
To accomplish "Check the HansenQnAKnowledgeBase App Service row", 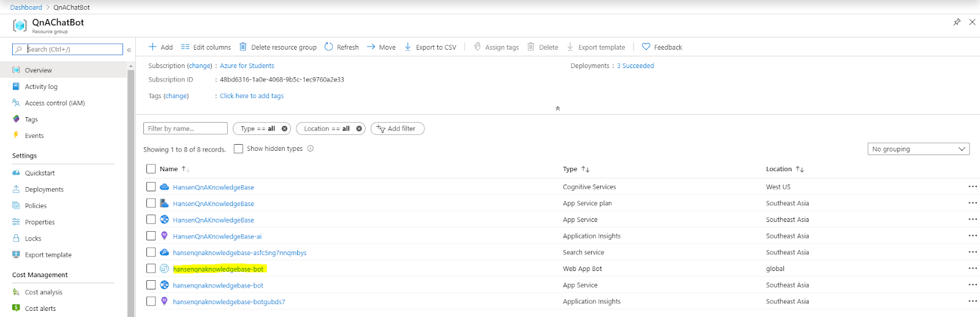I will 151,220.
